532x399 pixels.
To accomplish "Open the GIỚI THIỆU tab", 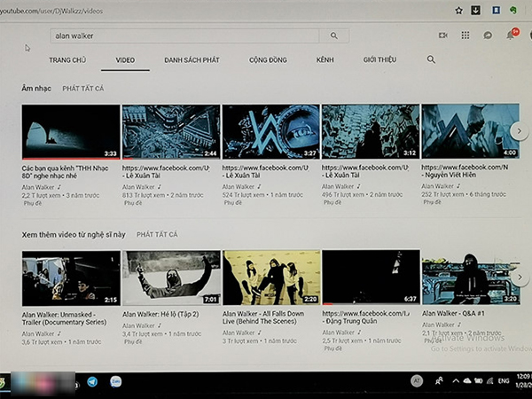I will coord(379,59).
